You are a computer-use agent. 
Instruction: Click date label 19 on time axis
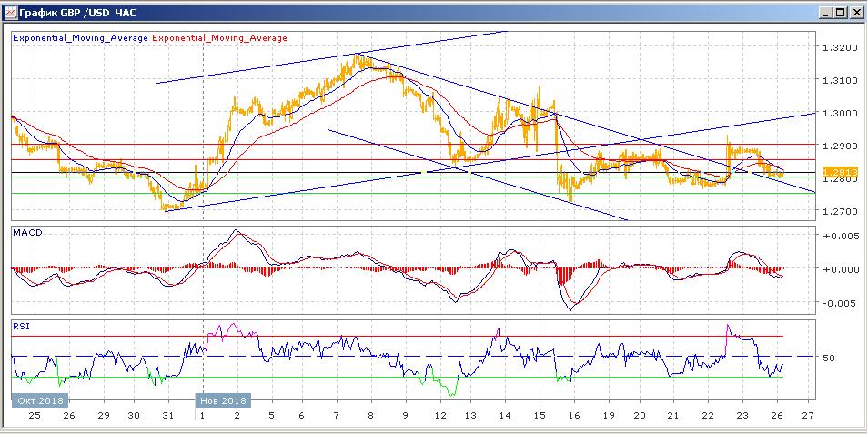[609, 415]
